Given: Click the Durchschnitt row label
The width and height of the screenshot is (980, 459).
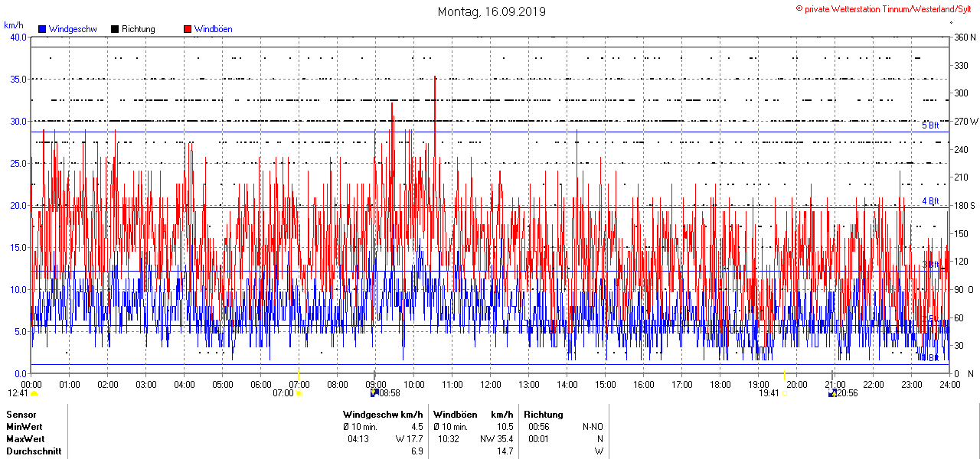Looking at the screenshot, I should click(33, 451).
